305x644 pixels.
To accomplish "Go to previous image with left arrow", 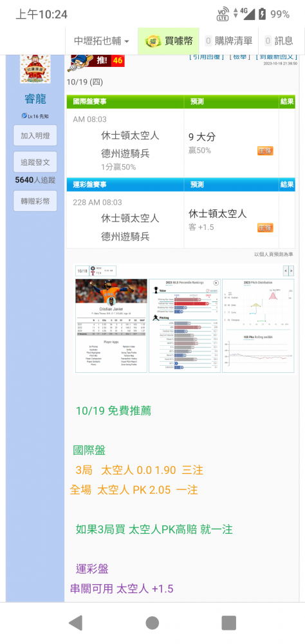I will (x=286, y=271).
